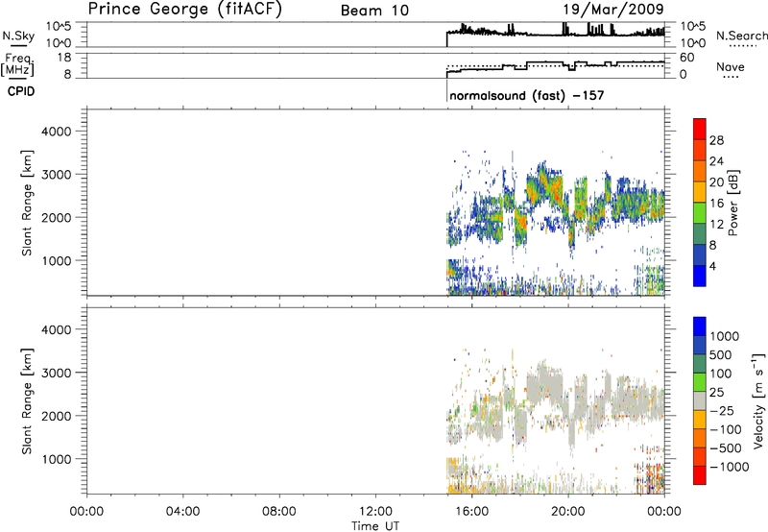Select the 'N.Sky' axis label

coord(18,36)
